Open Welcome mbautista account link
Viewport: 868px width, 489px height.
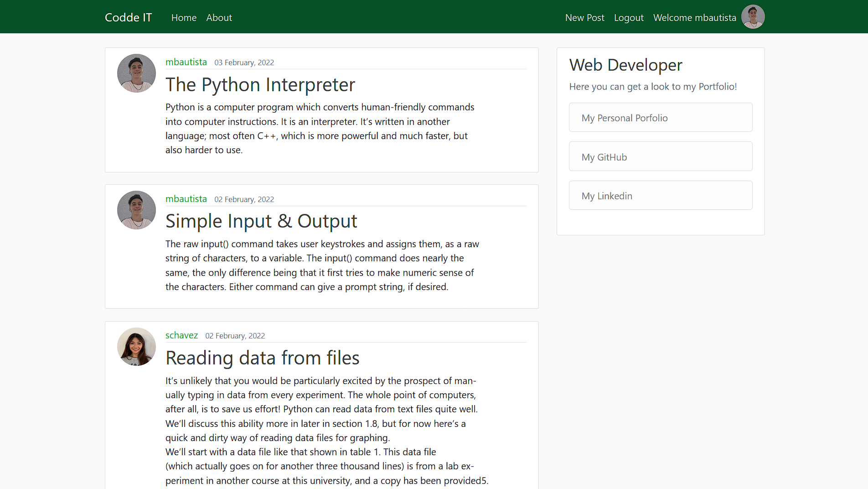(694, 18)
